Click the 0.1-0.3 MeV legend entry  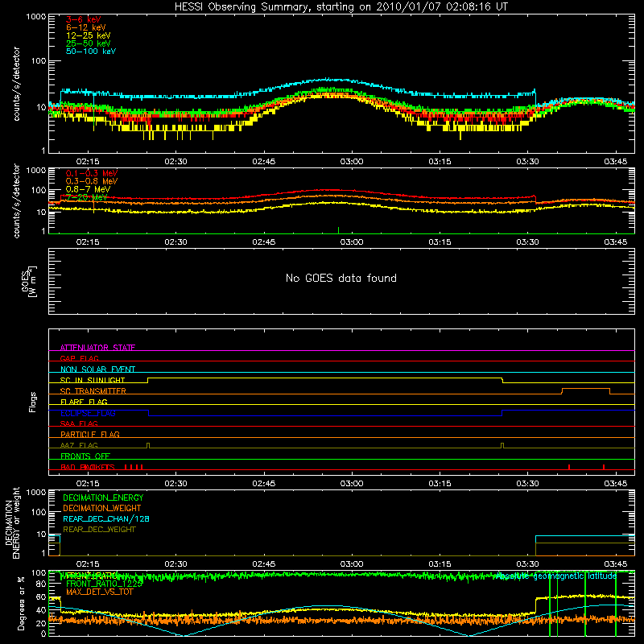[x=92, y=173]
